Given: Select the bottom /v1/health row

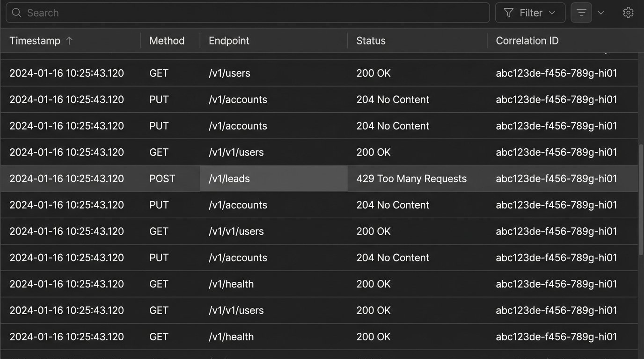Looking at the screenshot, I should (x=231, y=337).
